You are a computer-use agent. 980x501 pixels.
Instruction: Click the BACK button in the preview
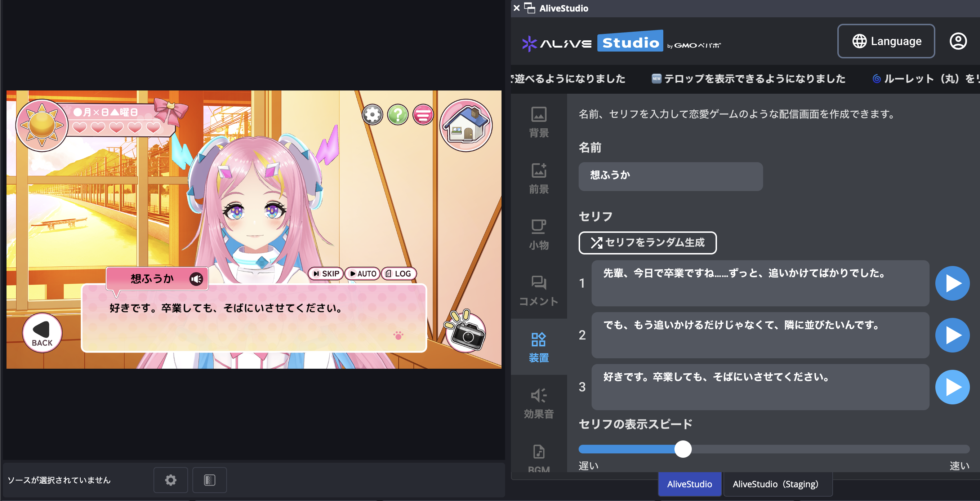pyautogui.click(x=42, y=333)
